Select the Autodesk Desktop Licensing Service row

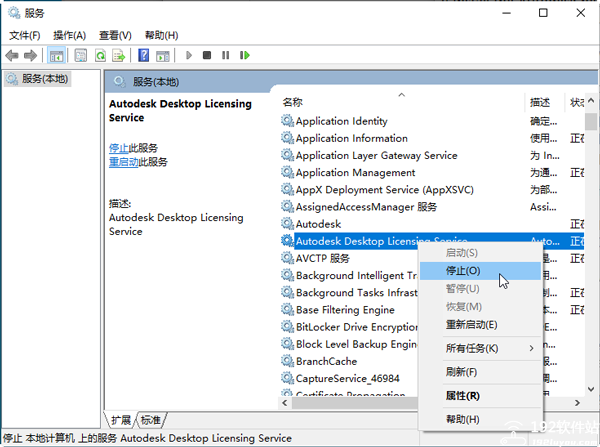tap(432, 241)
